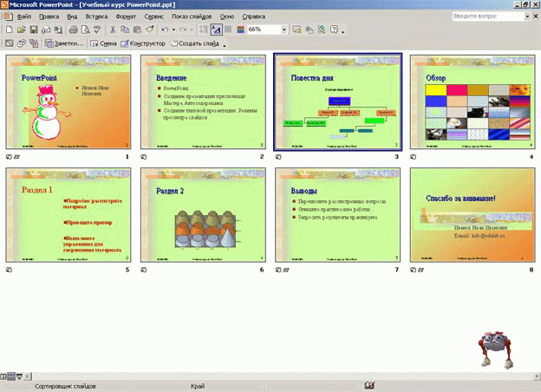Expand Standard toolbar options arrow

coord(343,31)
